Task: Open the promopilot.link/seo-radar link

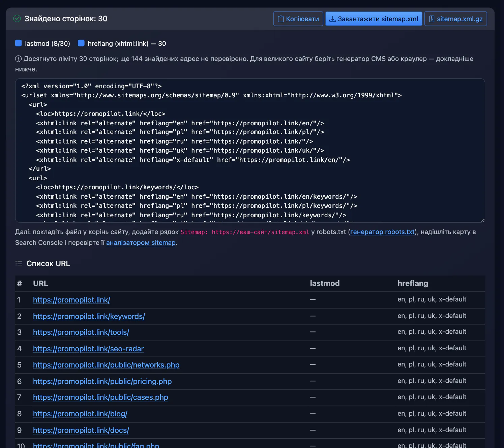Action: click(88, 349)
